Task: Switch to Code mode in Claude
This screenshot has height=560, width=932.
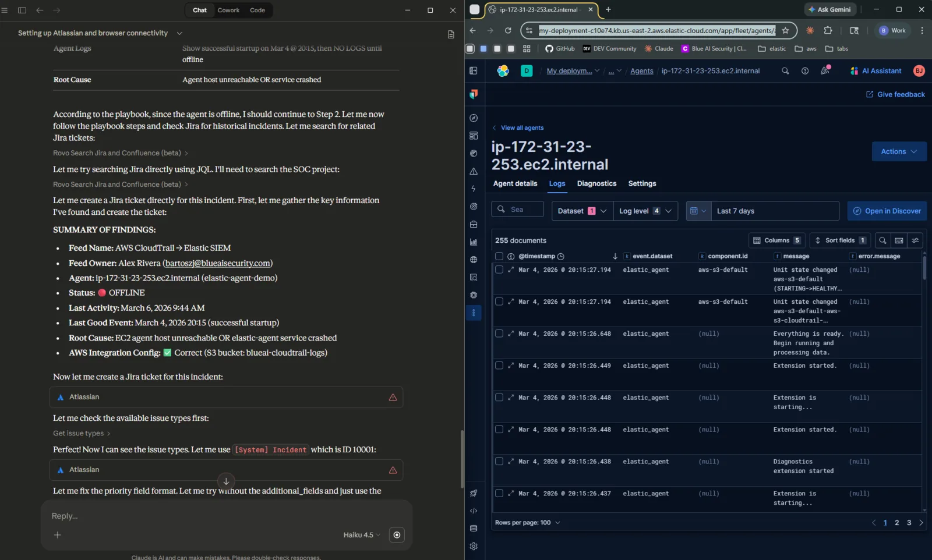Action: point(257,10)
